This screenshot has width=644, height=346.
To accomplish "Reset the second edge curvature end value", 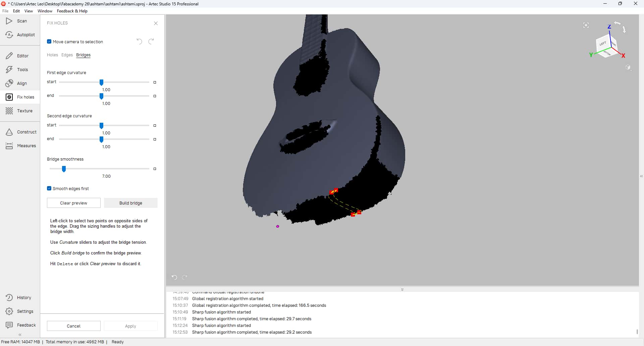I will [155, 139].
